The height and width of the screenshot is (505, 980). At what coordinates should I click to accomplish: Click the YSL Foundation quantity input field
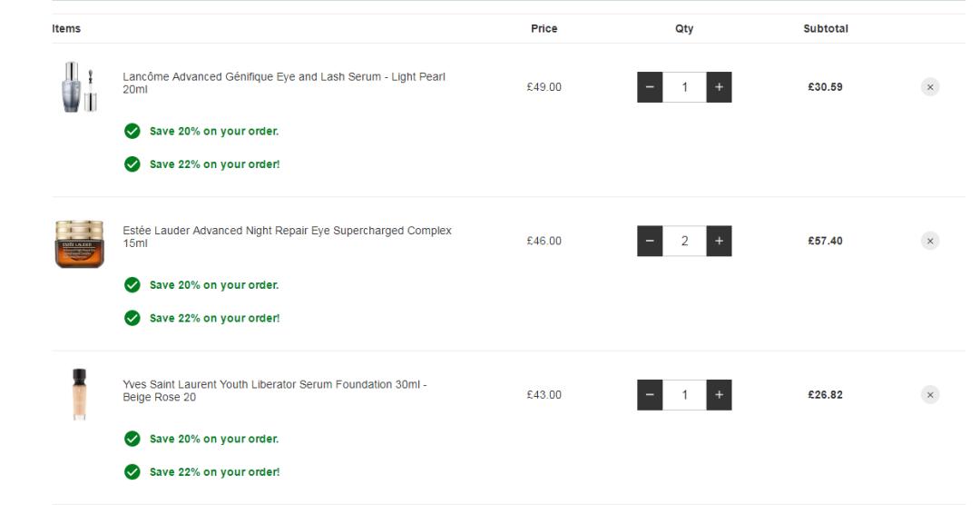(x=684, y=395)
